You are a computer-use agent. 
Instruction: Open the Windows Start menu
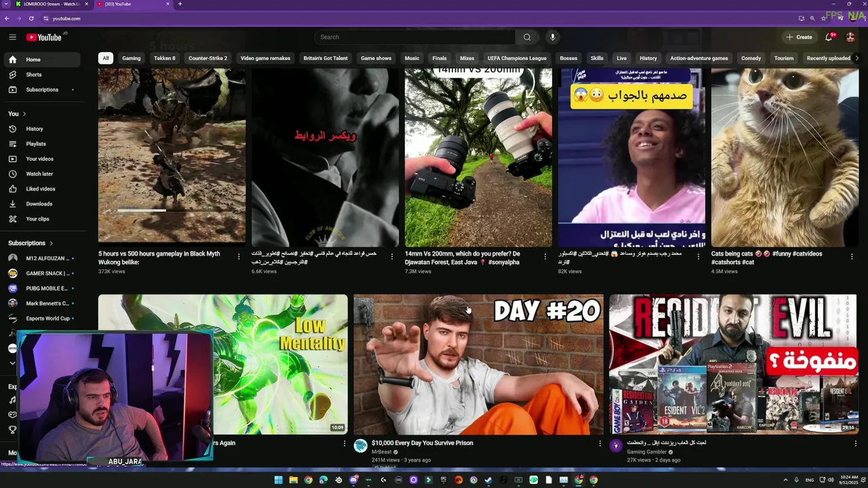279,480
